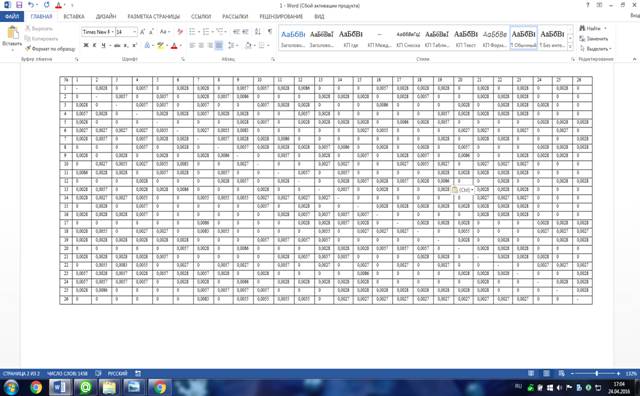Open the Times New Roman font name dropdown
This screenshot has height=396, width=640.
[x=98, y=32]
